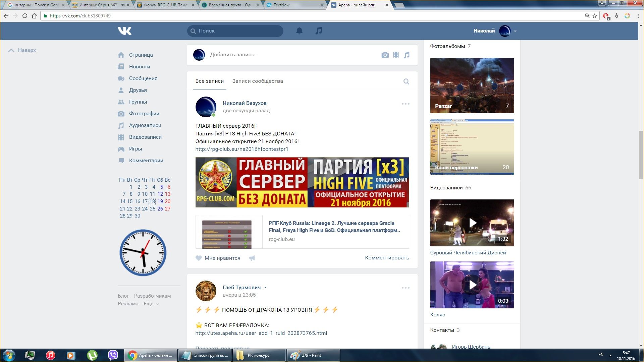Search wall posts with magnifier icon
This screenshot has height=362, width=644.
(x=406, y=81)
